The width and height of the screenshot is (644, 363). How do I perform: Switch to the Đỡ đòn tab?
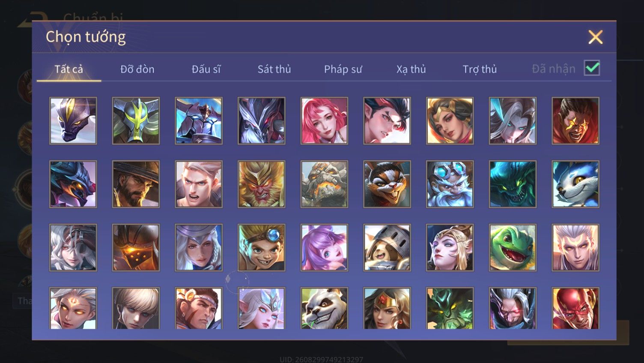click(137, 69)
